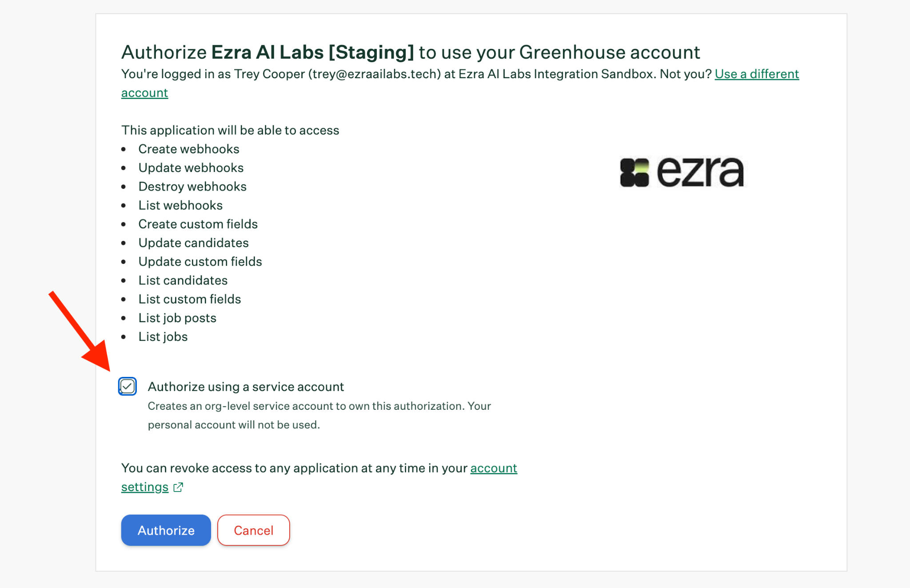Toggle the service account authorization checkbox
The image size is (910, 588).
pyautogui.click(x=128, y=386)
